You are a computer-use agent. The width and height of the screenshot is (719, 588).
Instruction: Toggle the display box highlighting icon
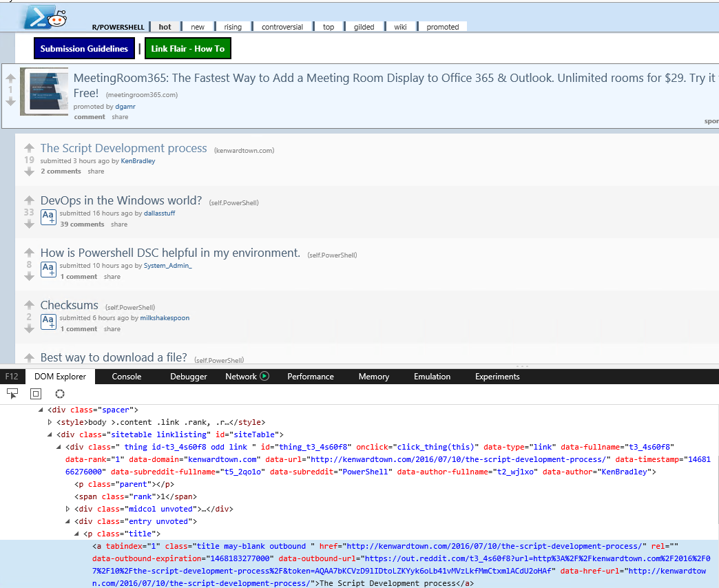click(x=36, y=394)
